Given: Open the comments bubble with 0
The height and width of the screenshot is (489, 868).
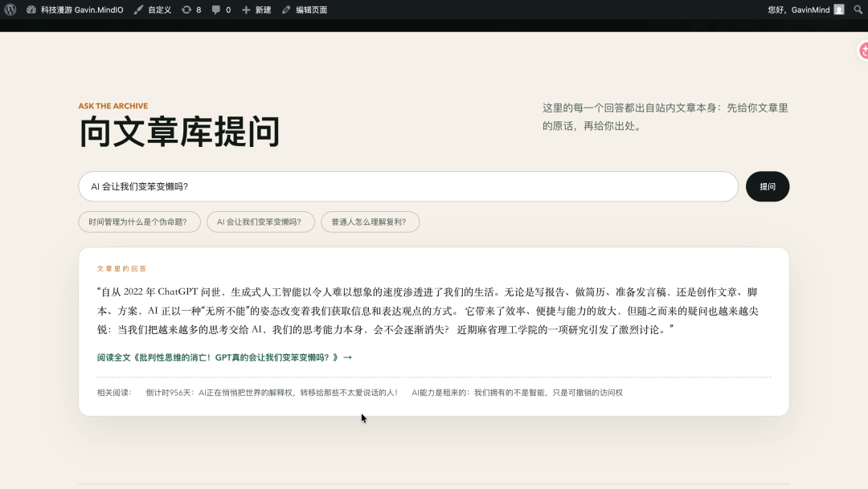Looking at the screenshot, I should click(222, 10).
